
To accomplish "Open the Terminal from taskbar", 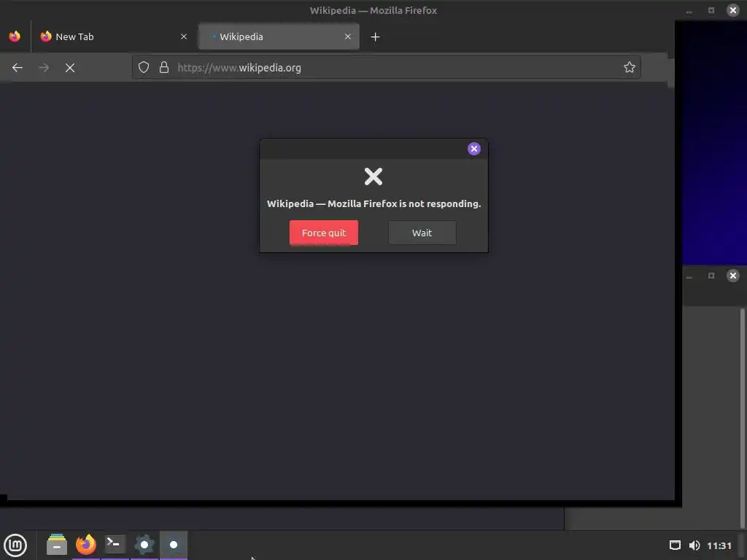I will click(x=115, y=544).
